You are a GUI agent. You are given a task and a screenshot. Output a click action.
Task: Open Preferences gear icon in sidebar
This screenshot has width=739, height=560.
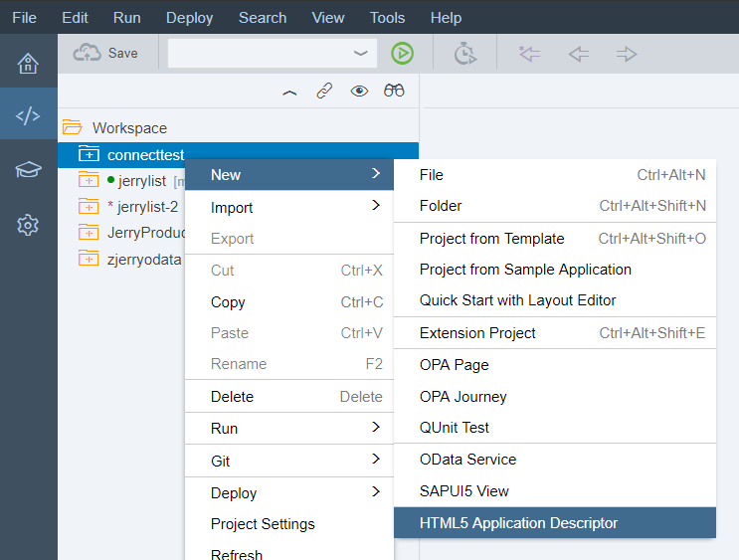[x=28, y=225]
